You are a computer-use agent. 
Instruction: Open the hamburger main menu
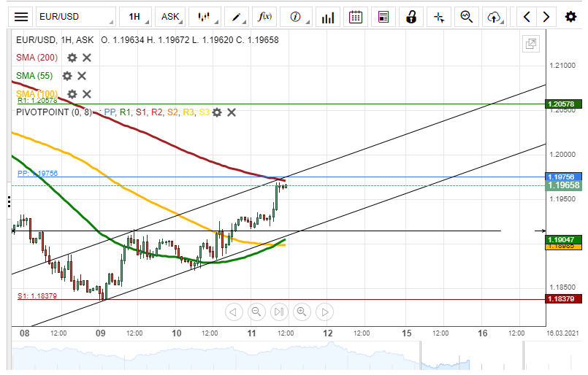pyautogui.click(x=21, y=17)
